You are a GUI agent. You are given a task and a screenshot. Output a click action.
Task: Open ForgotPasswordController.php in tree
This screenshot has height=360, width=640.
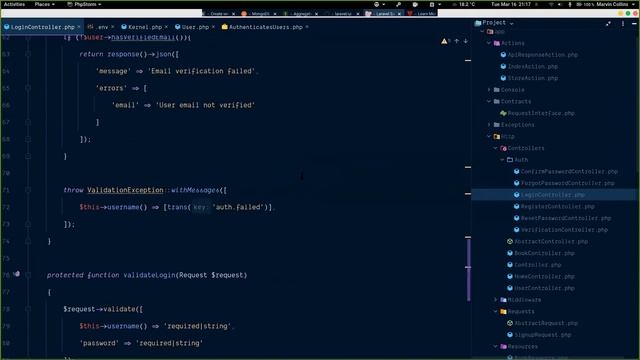pyautogui.click(x=564, y=183)
